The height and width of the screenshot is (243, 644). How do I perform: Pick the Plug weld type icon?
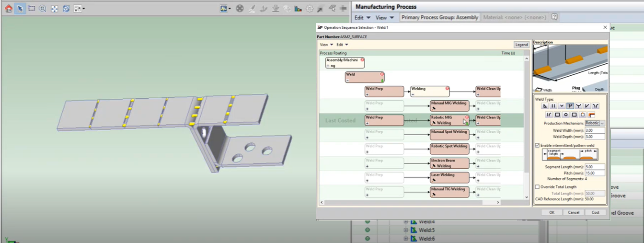pyautogui.click(x=571, y=106)
